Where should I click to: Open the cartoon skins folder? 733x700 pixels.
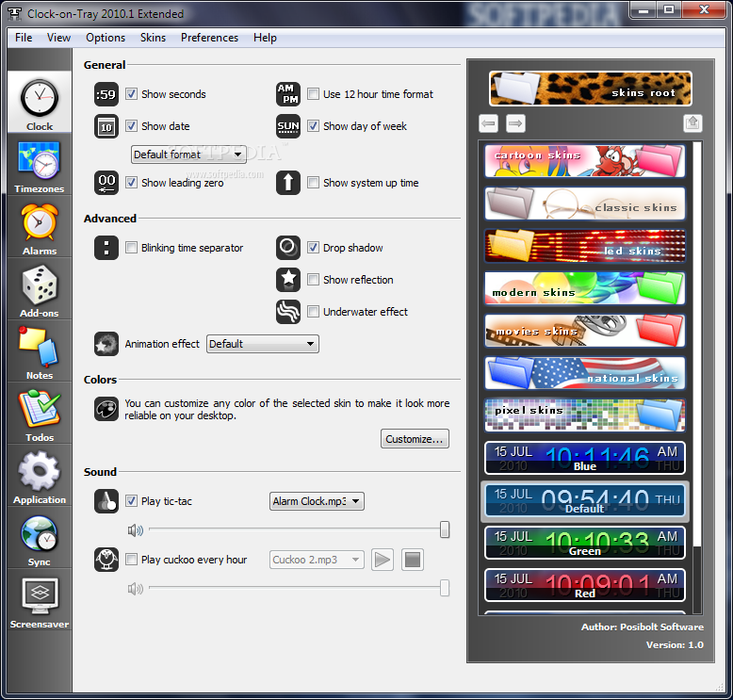[585, 161]
